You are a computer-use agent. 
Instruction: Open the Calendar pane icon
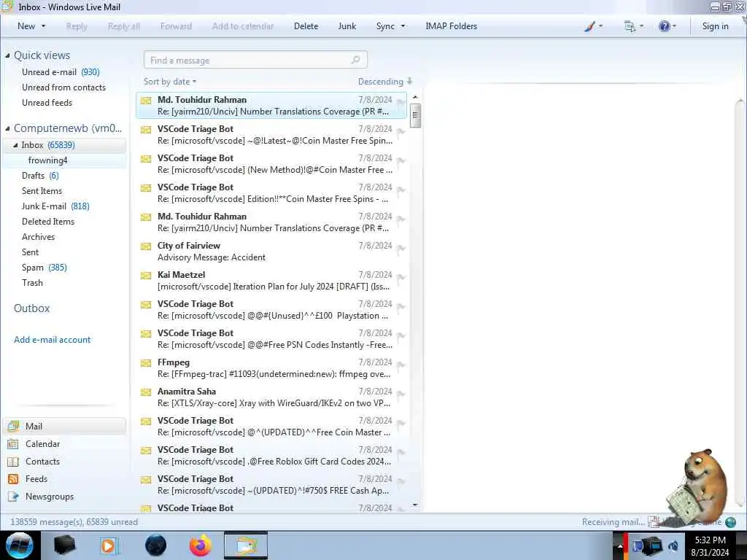(13, 444)
